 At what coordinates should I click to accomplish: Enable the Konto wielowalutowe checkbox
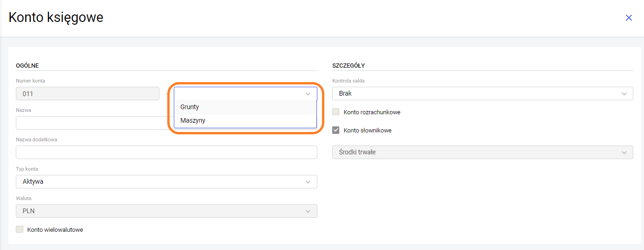20,229
